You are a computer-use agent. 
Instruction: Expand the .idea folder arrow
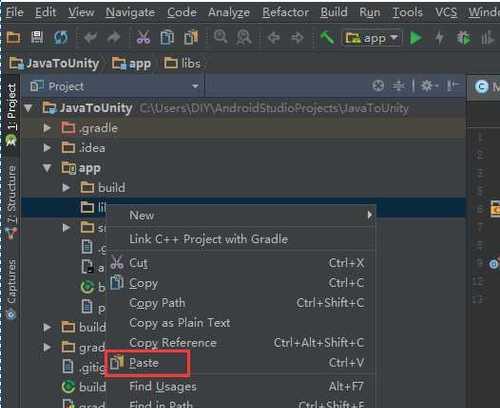[47, 148]
